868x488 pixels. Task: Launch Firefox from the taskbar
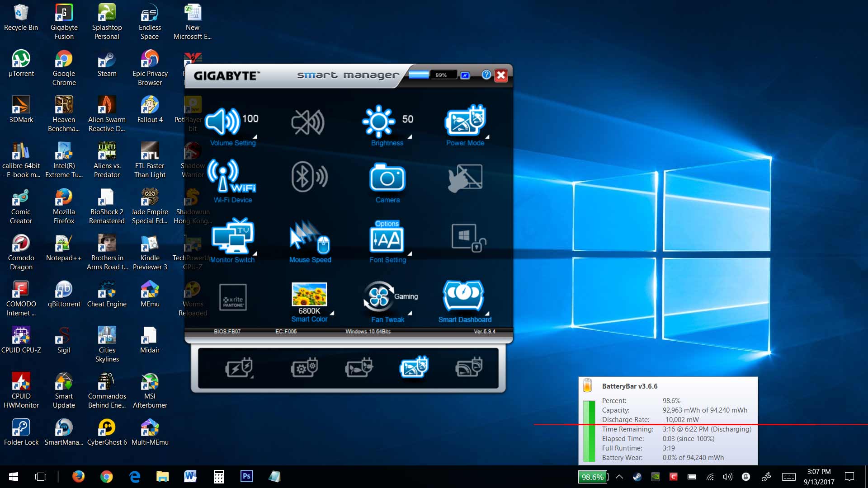click(78, 477)
